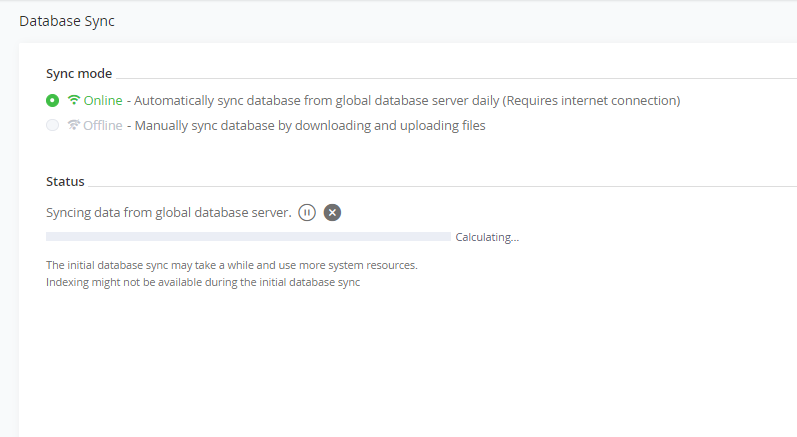Select the Offline sync mode radio button

(53, 125)
